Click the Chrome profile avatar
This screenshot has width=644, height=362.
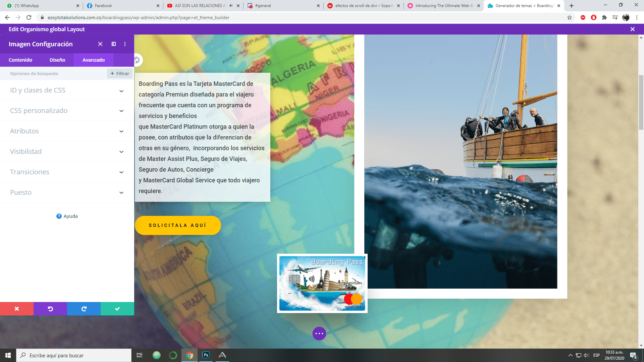[x=626, y=17]
